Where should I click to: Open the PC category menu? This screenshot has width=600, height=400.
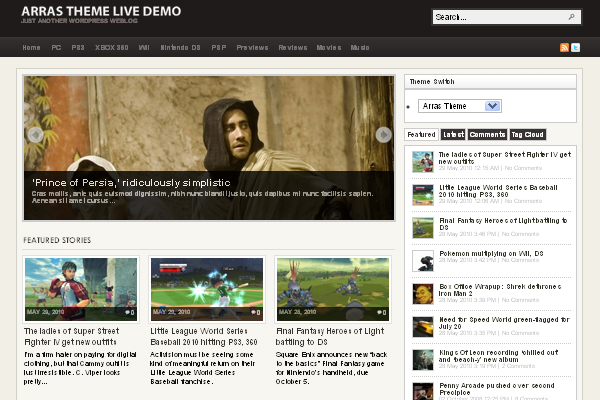point(56,47)
